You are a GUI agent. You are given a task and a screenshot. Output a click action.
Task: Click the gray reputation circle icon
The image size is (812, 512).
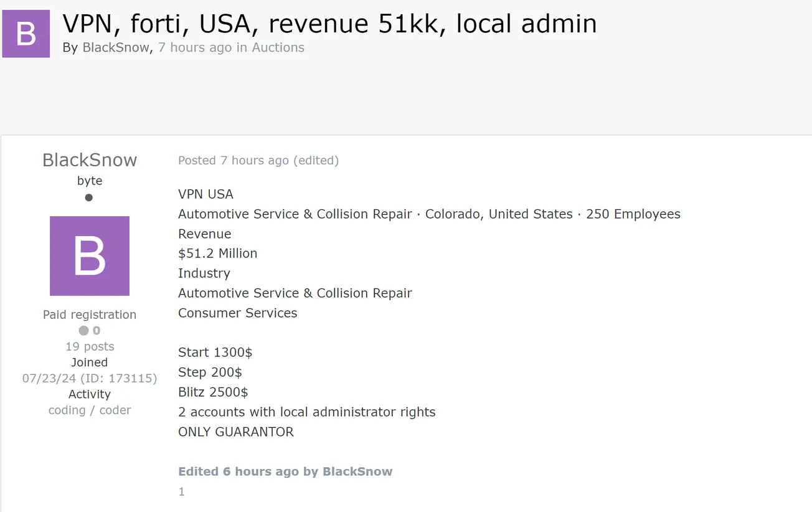(83, 331)
